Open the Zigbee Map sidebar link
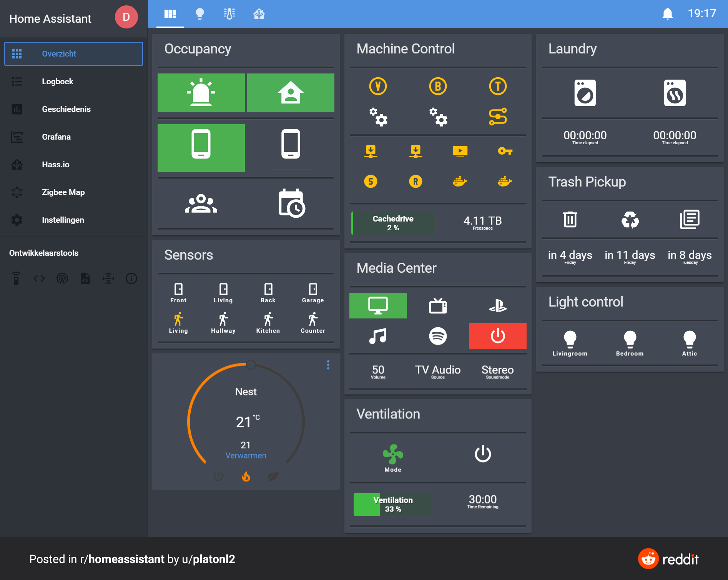The width and height of the screenshot is (728, 580). [63, 192]
